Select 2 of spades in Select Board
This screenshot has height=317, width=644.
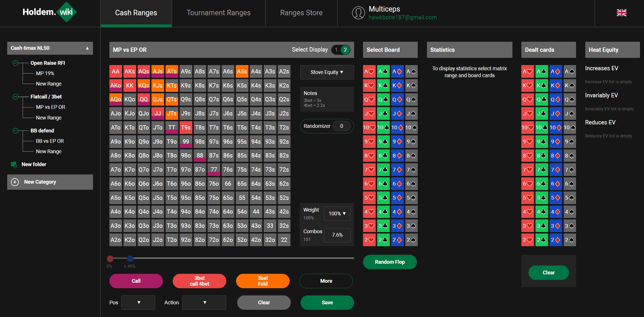[x=411, y=240]
